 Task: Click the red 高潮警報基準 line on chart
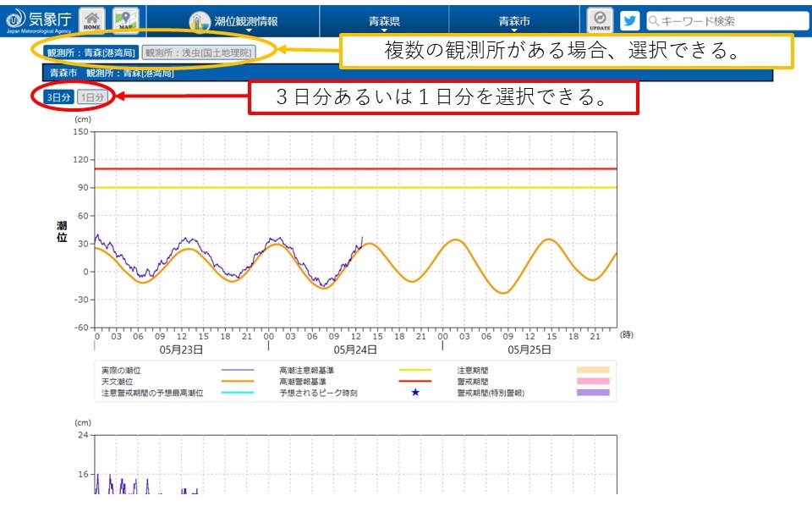click(x=356, y=169)
